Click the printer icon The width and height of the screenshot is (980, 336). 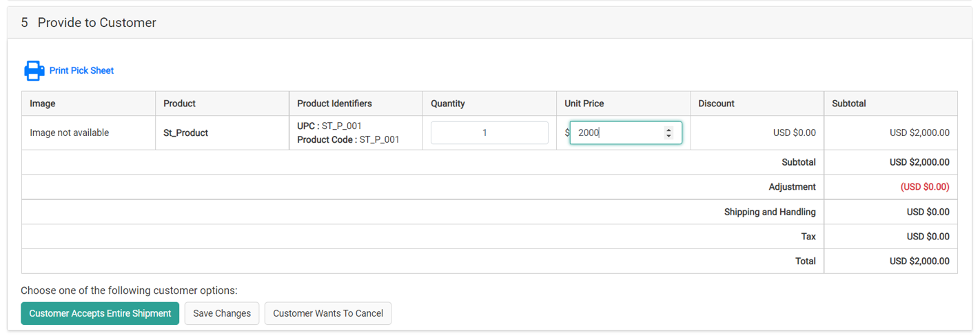point(34,70)
